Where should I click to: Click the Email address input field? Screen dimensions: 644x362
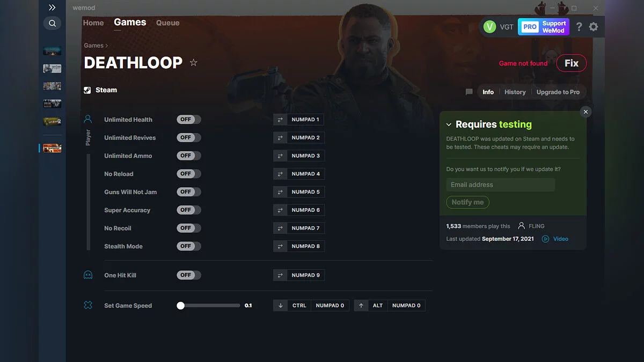click(500, 184)
